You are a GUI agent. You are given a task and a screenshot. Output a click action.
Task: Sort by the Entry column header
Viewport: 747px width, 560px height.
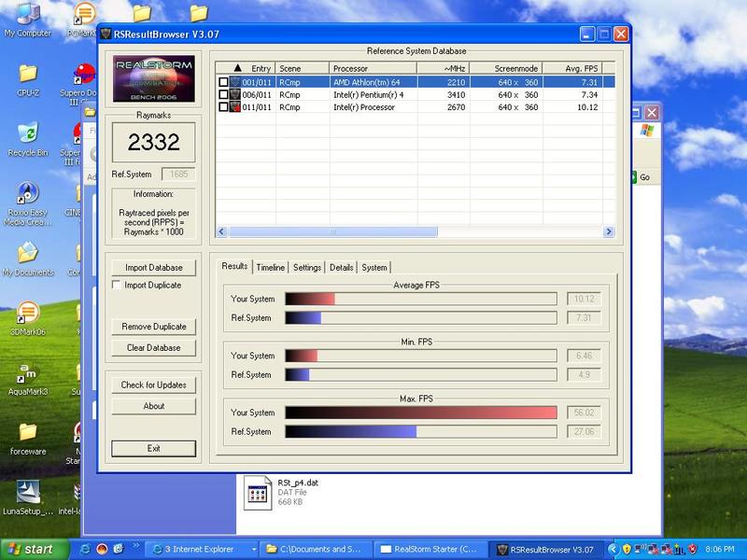(246, 68)
